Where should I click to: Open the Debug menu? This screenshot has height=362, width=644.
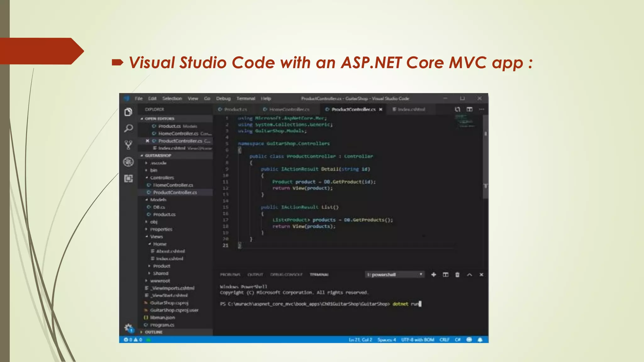[x=223, y=98]
